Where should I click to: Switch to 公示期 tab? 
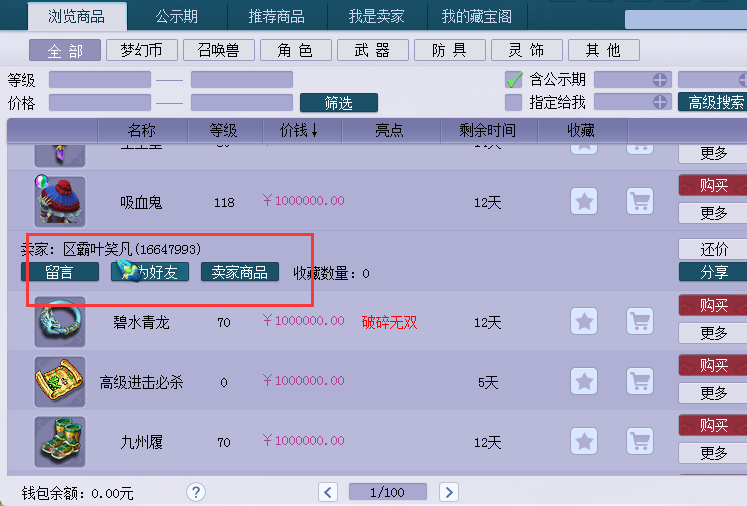pos(177,17)
